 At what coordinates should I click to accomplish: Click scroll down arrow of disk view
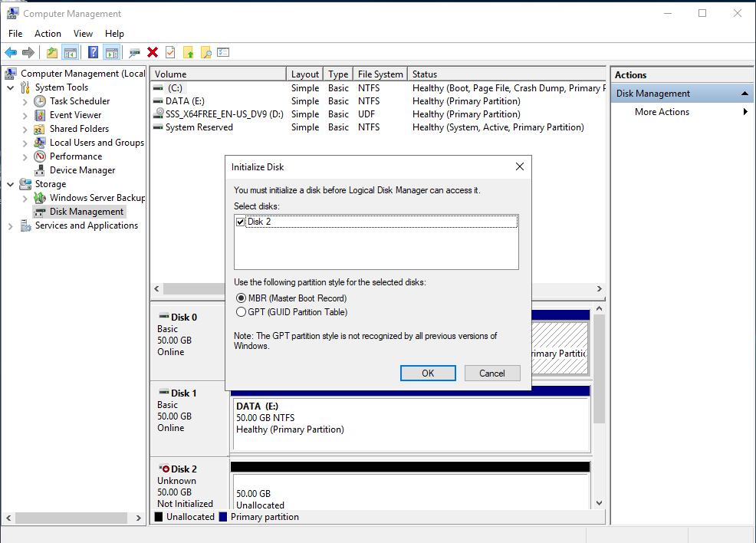coord(600,503)
